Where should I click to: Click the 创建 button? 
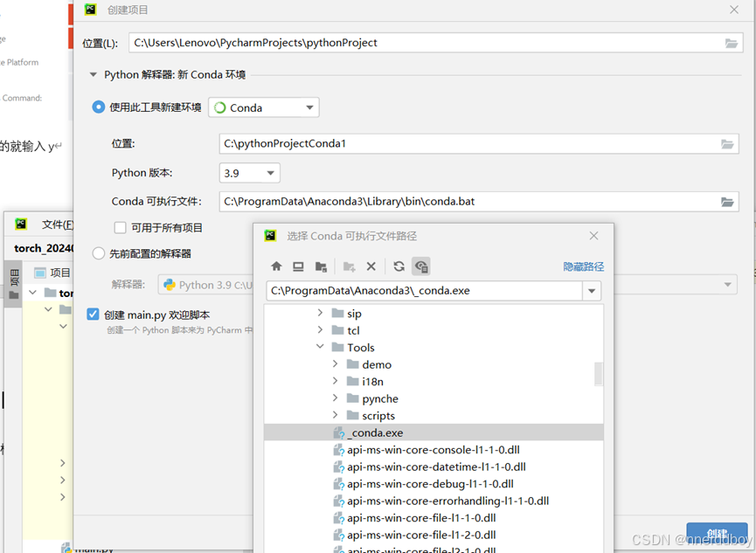point(717,534)
